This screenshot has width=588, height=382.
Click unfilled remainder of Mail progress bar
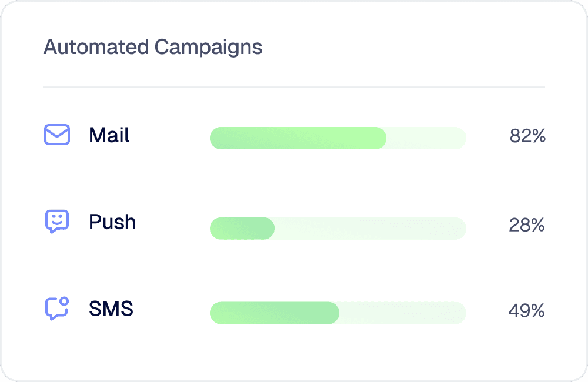tap(426, 138)
